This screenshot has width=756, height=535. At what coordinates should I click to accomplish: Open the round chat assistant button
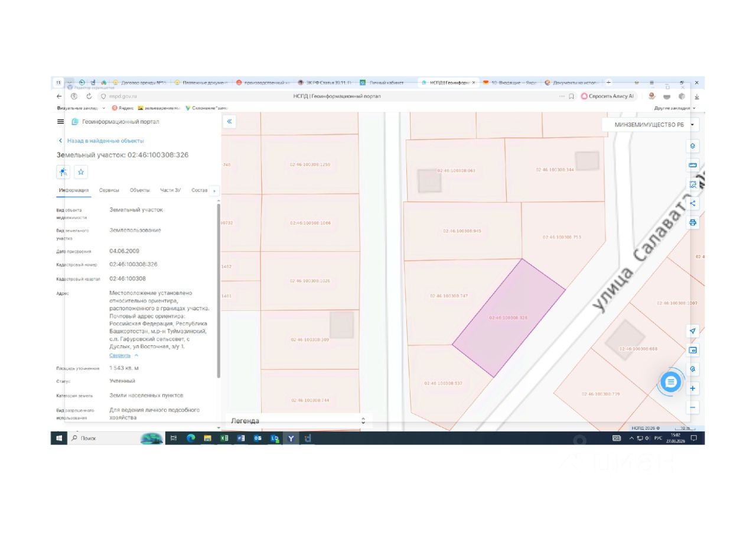[x=670, y=382]
